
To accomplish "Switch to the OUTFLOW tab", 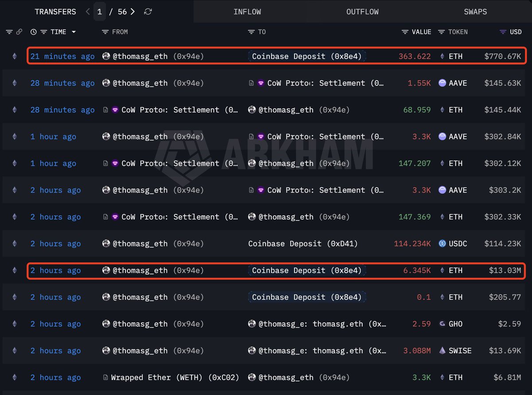I will pos(362,12).
